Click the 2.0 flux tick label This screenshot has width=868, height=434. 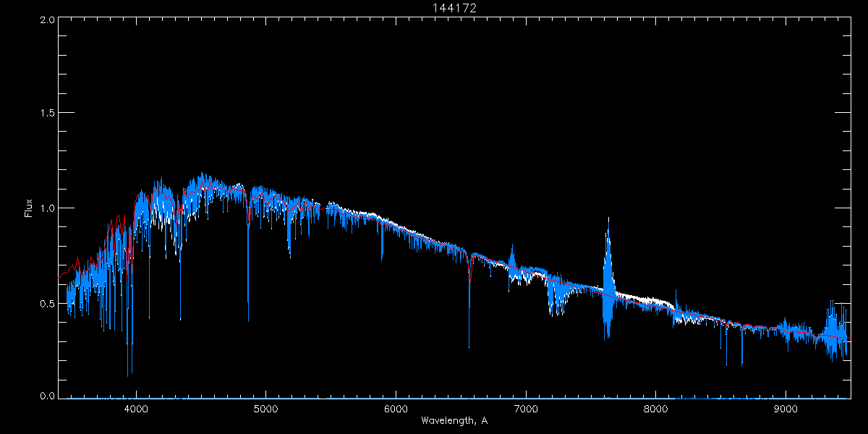tap(47, 20)
